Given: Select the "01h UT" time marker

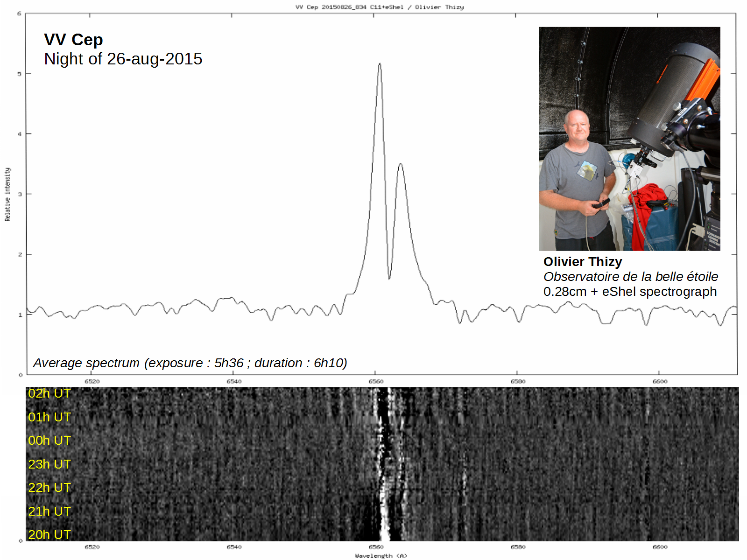Looking at the screenshot, I should click(x=49, y=417).
